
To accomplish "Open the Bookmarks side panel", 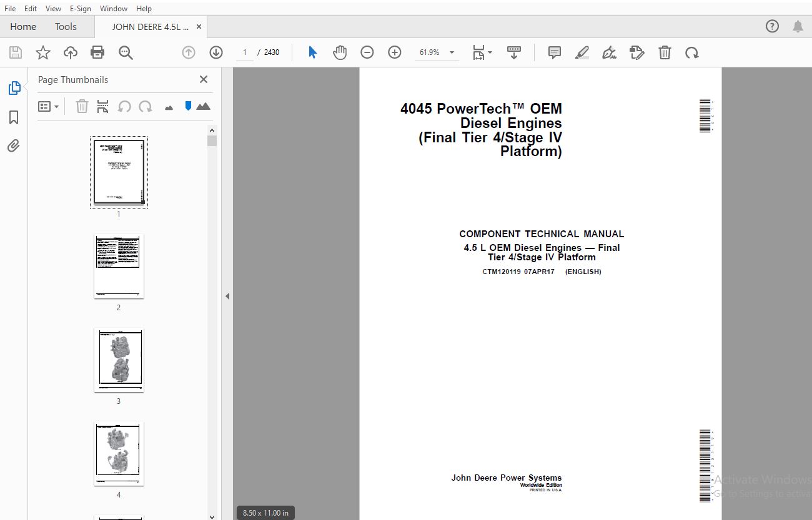I will [x=14, y=117].
